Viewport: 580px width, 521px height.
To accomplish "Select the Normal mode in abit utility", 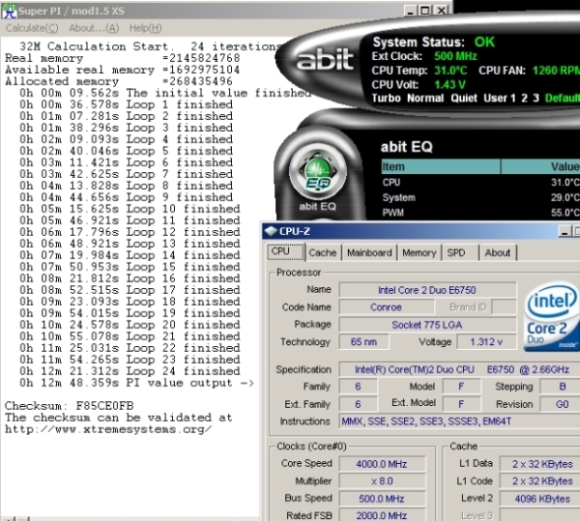I will click(425, 98).
